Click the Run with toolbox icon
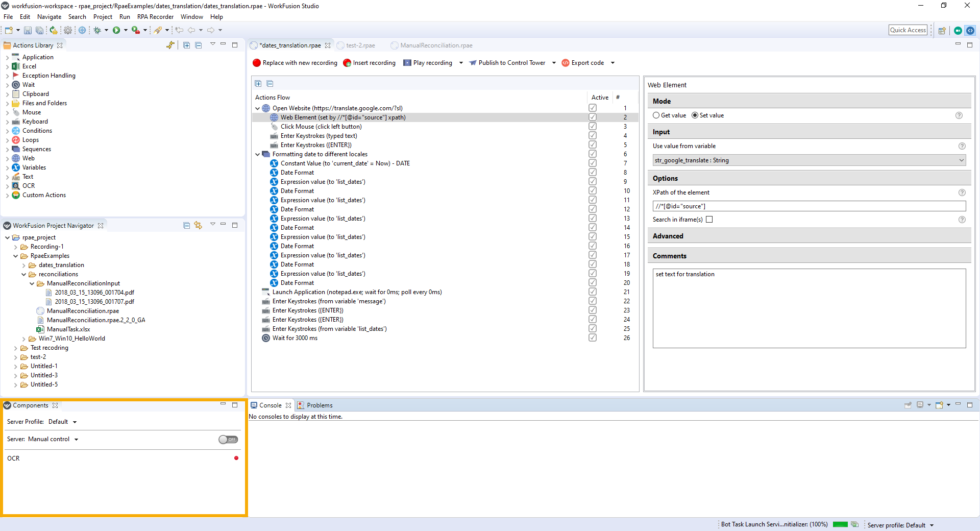 click(x=135, y=31)
